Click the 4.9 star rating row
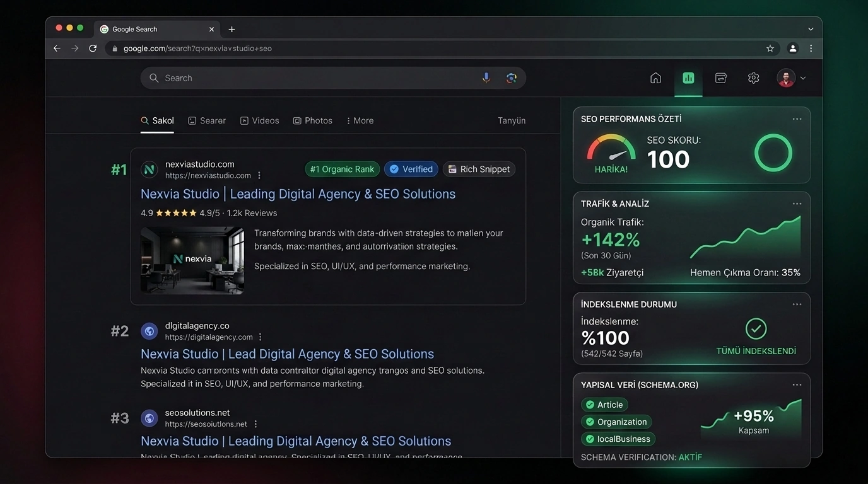868x484 pixels. (x=209, y=213)
